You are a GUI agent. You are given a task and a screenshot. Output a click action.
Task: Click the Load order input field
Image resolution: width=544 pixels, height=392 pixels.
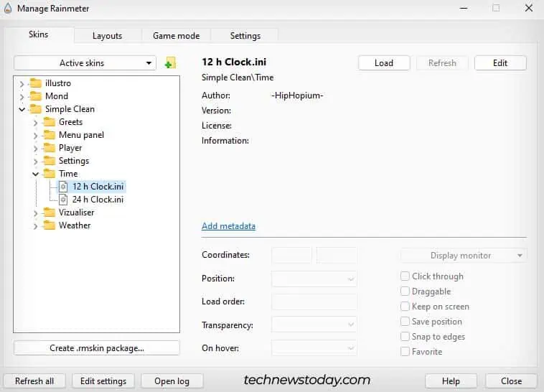(314, 302)
